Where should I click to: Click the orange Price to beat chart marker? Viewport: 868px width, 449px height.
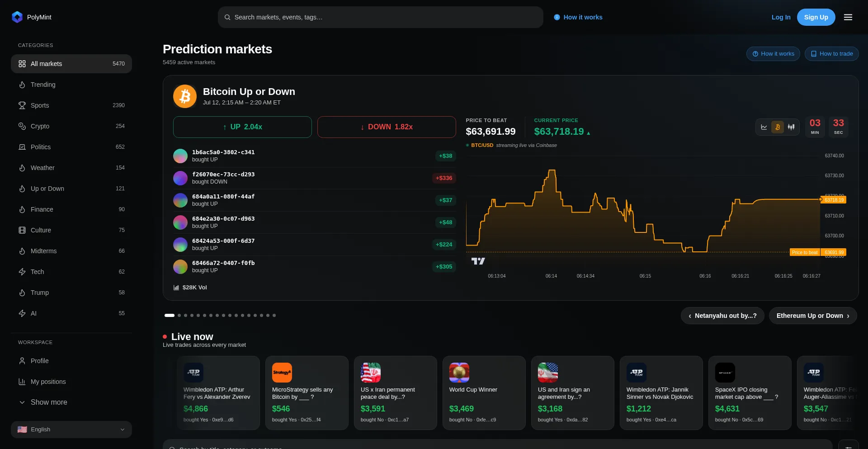click(805, 252)
